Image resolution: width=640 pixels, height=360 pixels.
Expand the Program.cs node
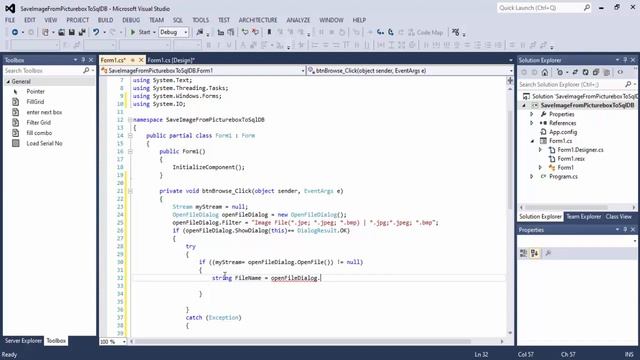coord(532,177)
